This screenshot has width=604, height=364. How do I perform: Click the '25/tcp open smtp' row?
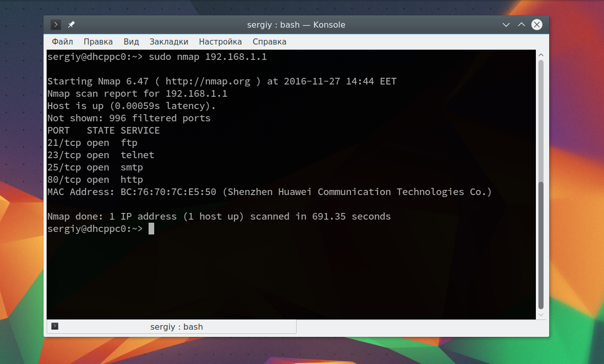coord(95,167)
